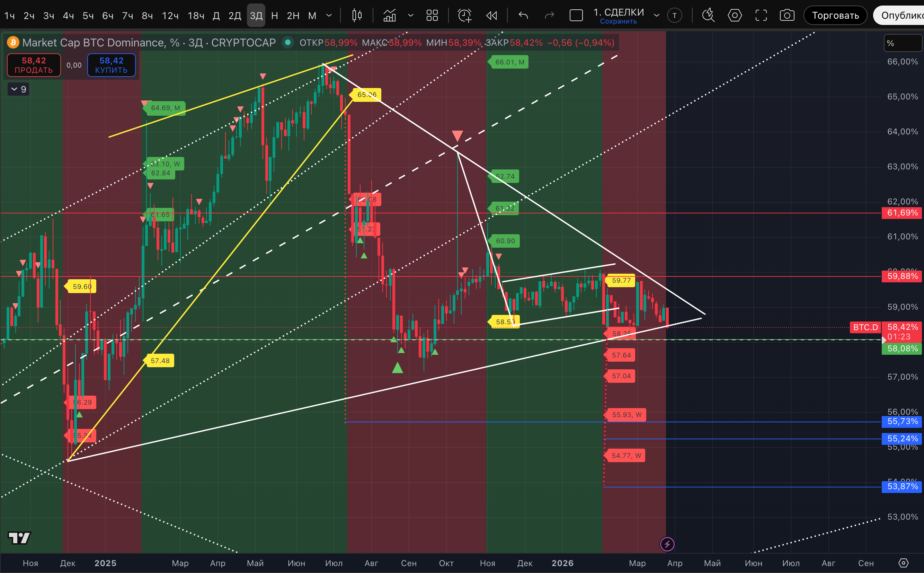Take a chart snapshot with the camera icon
This screenshot has height=573, width=924.
(787, 16)
